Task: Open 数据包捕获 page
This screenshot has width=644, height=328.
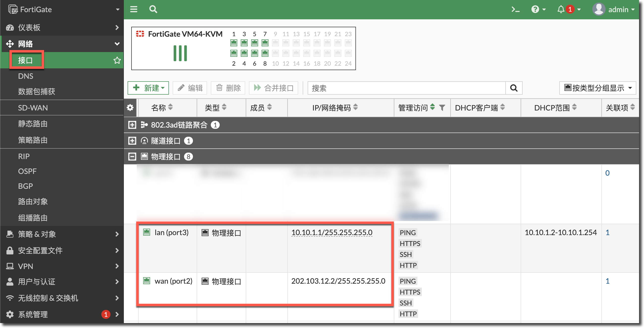Action: tap(36, 91)
